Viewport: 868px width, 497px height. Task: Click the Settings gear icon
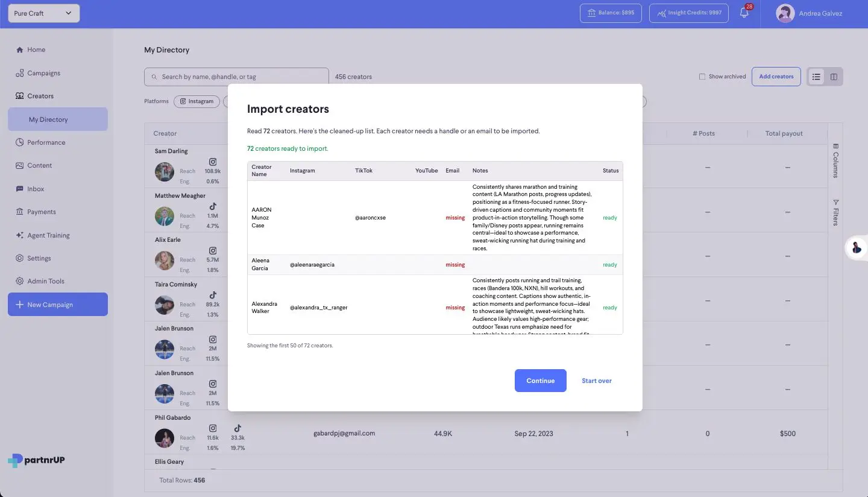pos(20,258)
